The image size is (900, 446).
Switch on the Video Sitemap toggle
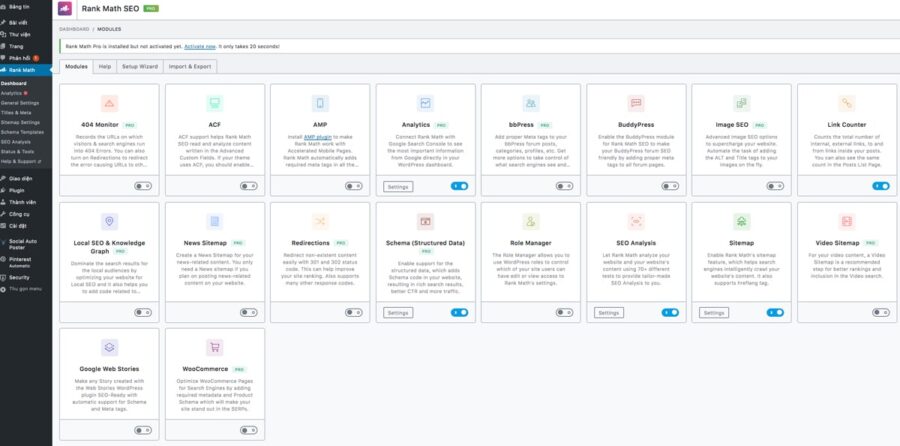[x=880, y=312]
